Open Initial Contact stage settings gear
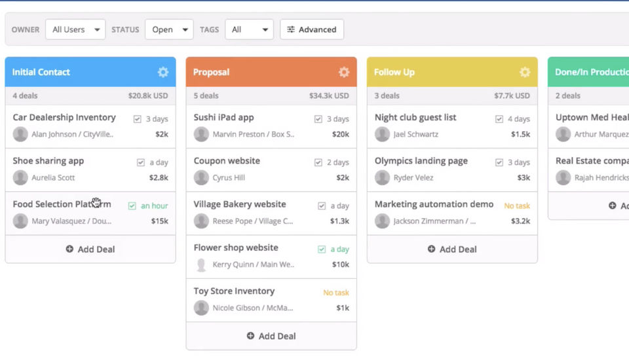The height and width of the screenshot is (364, 629). click(x=163, y=72)
